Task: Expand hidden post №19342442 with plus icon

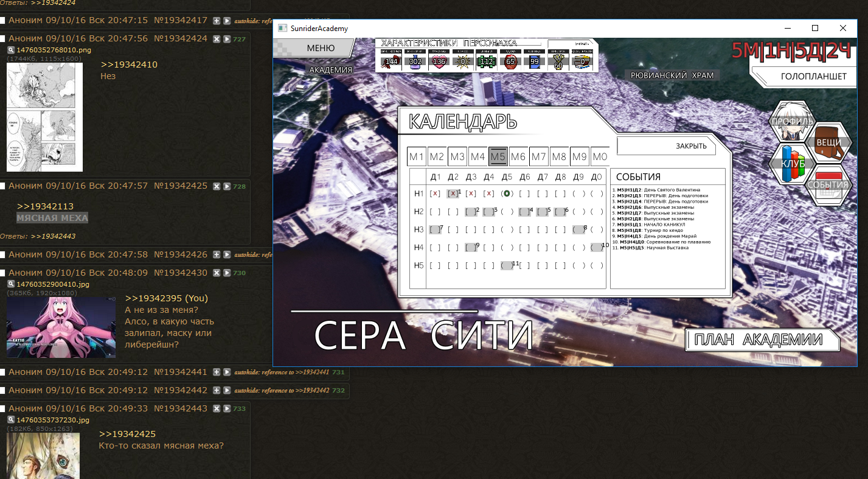Action: point(216,390)
